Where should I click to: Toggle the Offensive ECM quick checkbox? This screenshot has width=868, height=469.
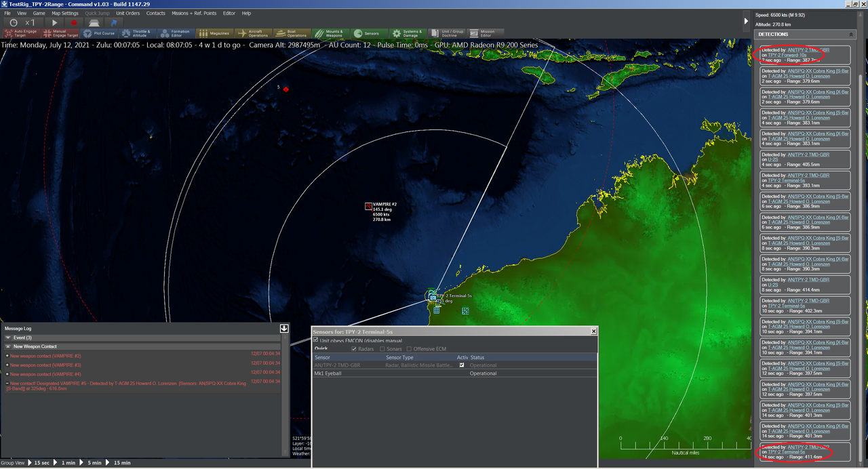409,349
